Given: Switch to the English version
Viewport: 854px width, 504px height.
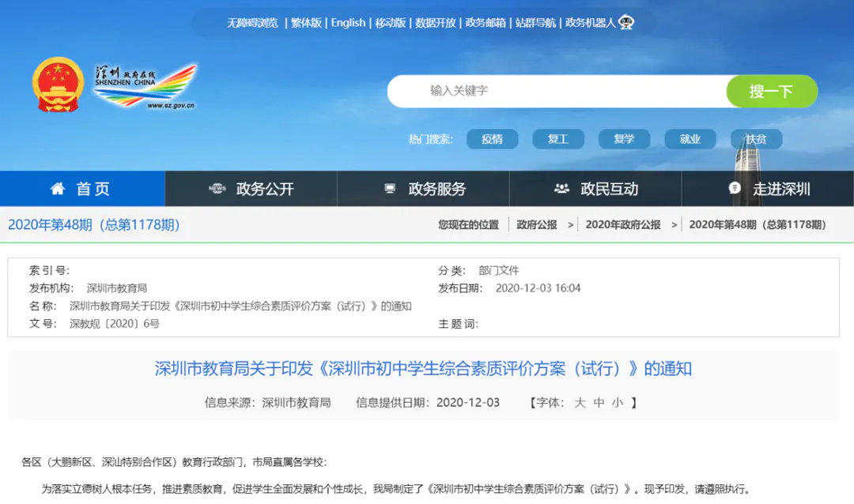Looking at the screenshot, I should [348, 23].
